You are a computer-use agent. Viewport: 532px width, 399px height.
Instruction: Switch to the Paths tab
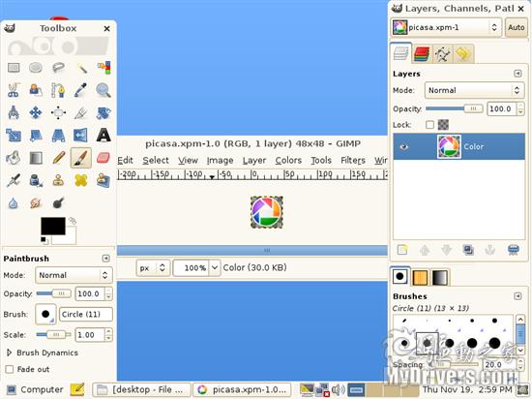tap(442, 54)
